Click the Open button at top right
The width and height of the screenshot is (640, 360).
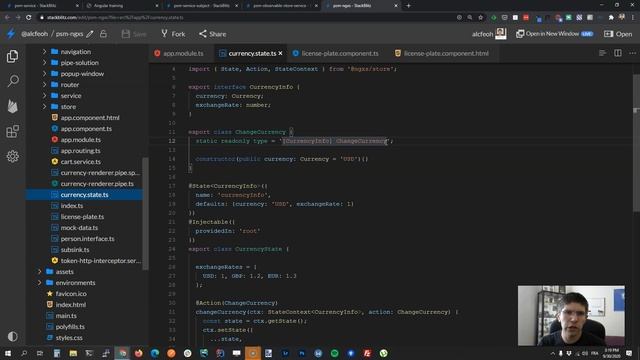[x=618, y=34]
